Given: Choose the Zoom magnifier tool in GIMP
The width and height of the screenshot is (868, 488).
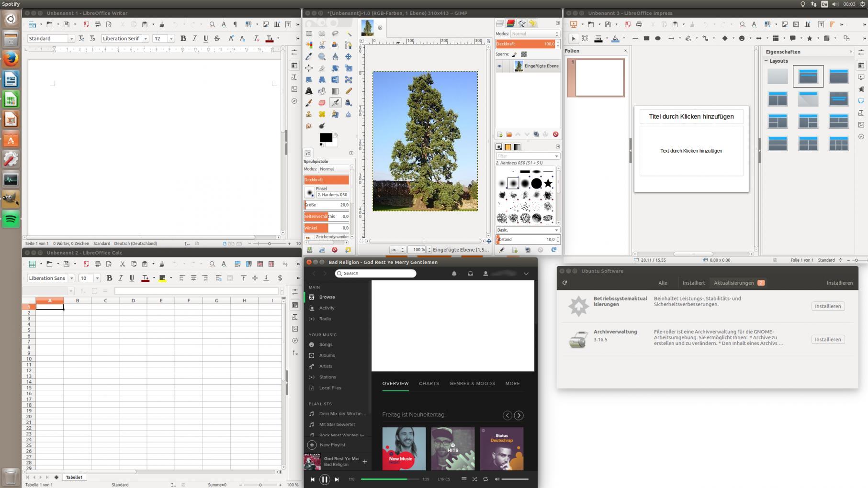Looking at the screenshot, I should pos(322,56).
